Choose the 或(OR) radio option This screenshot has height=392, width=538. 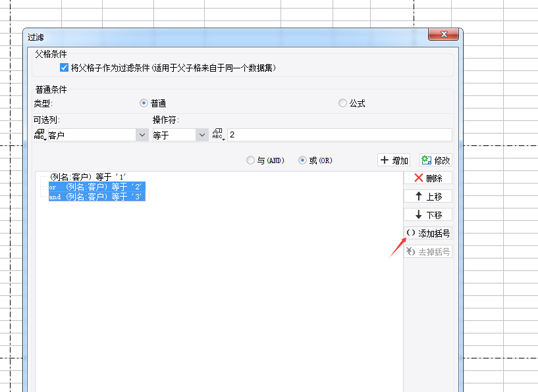[x=302, y=160]
